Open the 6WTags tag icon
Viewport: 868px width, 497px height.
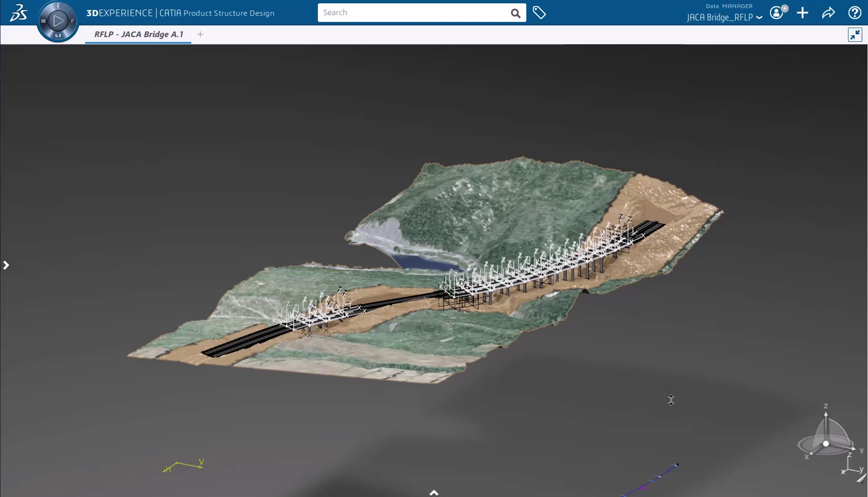(539, 13)
